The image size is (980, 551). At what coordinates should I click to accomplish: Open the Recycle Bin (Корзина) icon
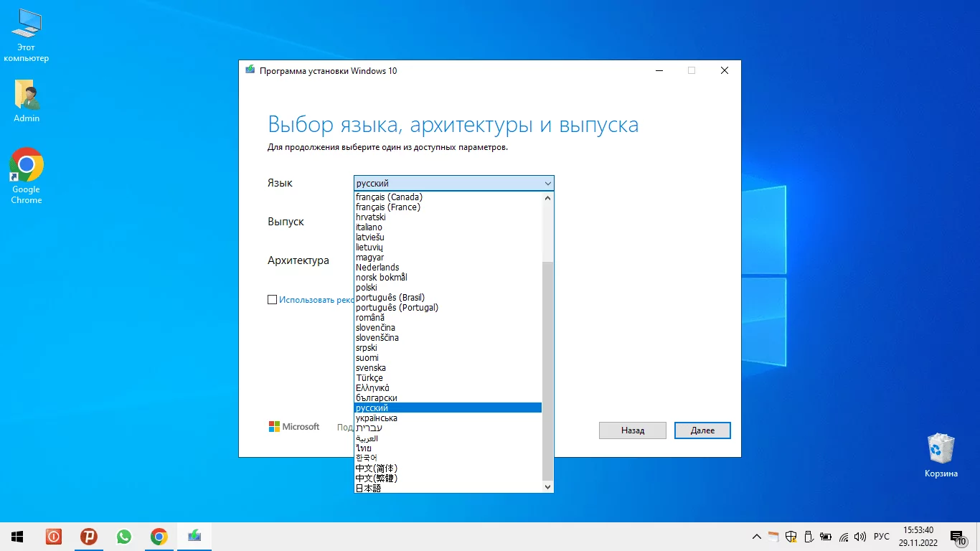tap(941, 455)
